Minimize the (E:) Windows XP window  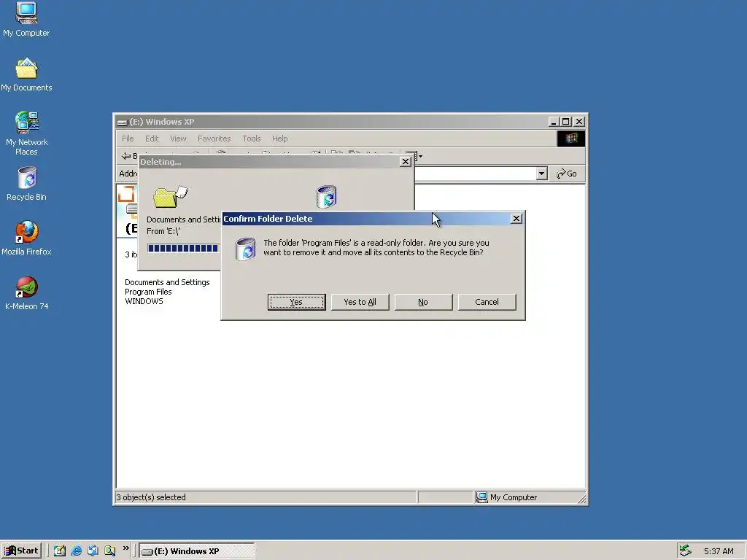point(553,122)
